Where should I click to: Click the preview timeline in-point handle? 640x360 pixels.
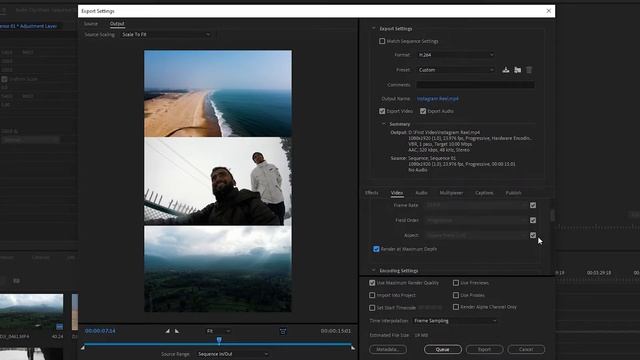click(83, 347)
